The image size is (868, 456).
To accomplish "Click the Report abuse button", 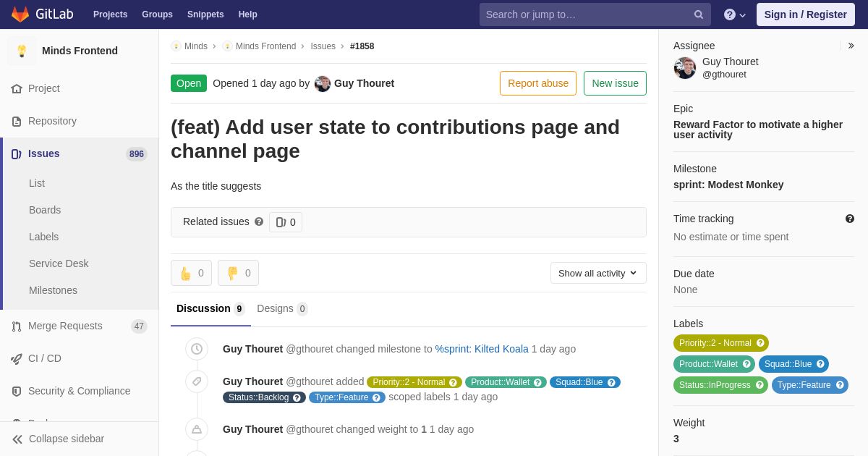I will click(538, 83).
